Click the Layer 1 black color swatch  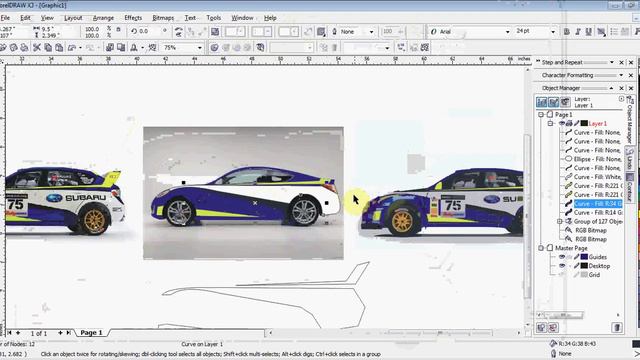pyautogui.click(x=584, y=123)
